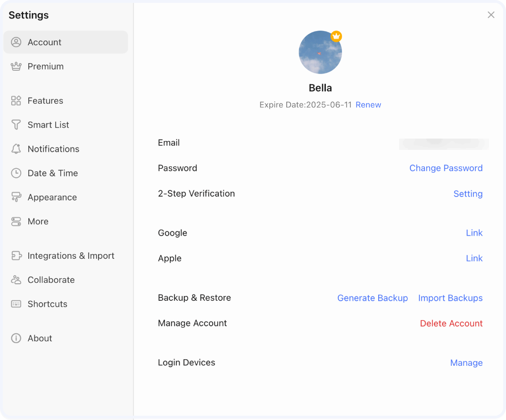Click the Shortcuts keyboard icon
Screen dimensions: 506x420
pos(16,304)
